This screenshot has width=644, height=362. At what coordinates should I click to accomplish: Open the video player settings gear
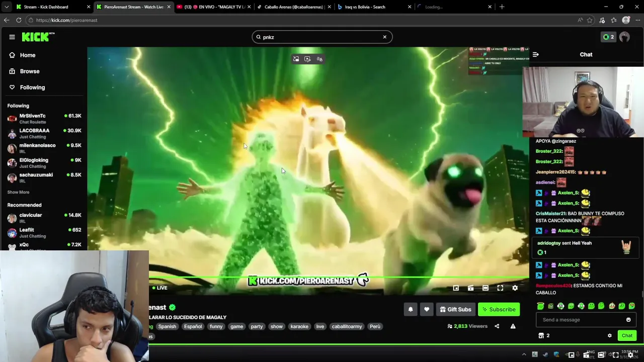click(x=515, y=288)
